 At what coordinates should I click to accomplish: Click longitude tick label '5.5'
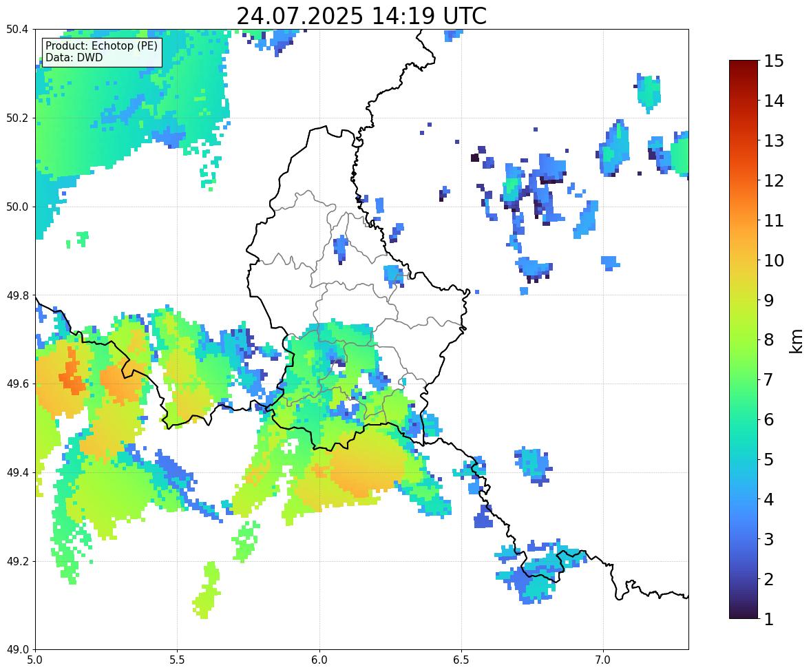click(178, 660)
